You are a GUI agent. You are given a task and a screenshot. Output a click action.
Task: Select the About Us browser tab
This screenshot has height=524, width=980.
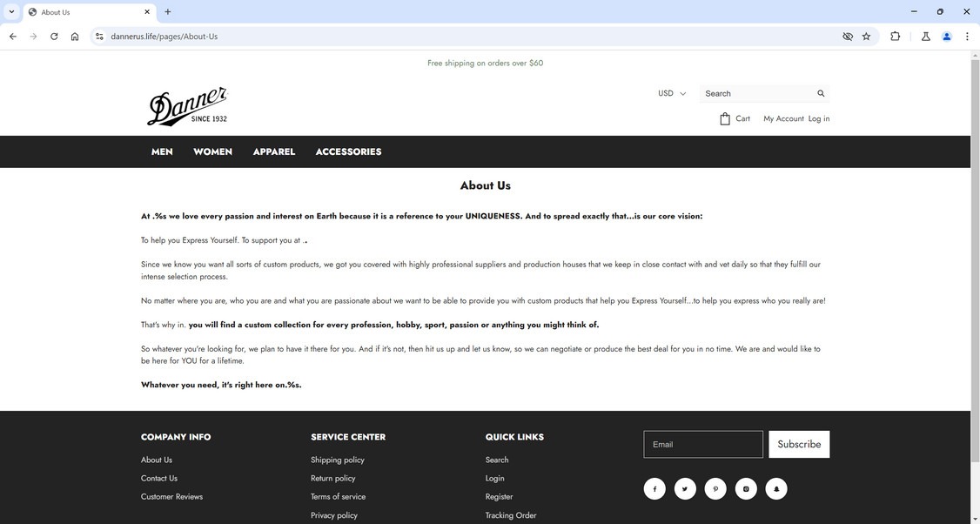coord(89,12)
